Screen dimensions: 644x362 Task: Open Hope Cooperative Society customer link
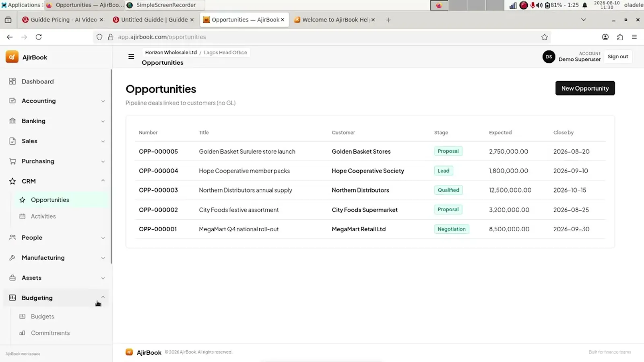point(368,171)
